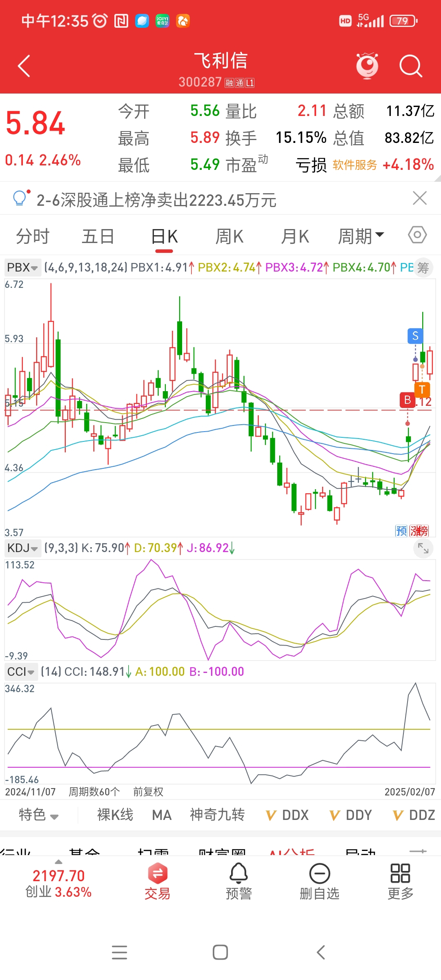The image size is (441, 980).
Task: Open stock search magnifier icon
Action: (x=410, y=66)
